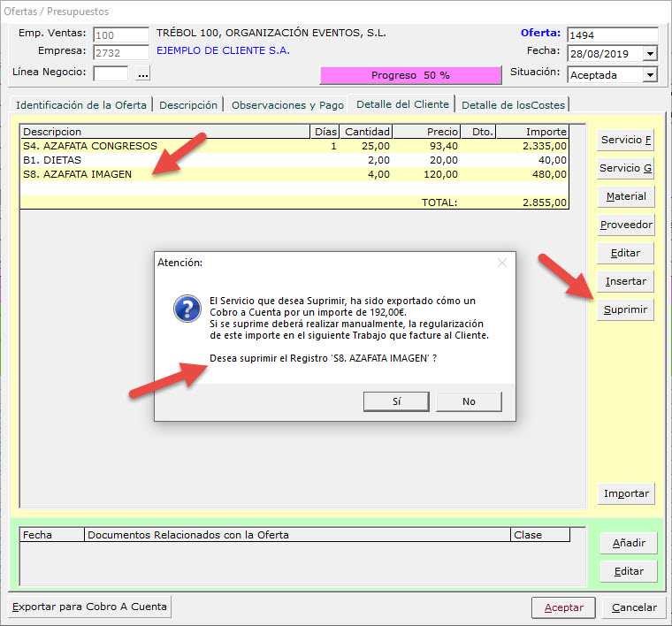Click the Servicio F button
The height and width of the screenshot is (626, 672).
pyautogui.click(x=626, y=140)
